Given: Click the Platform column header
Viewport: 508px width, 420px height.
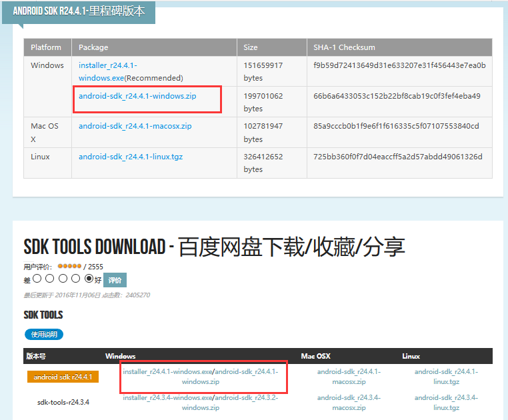Looking at the screenshot, I should pyautogui.click(x=46, y=47).
